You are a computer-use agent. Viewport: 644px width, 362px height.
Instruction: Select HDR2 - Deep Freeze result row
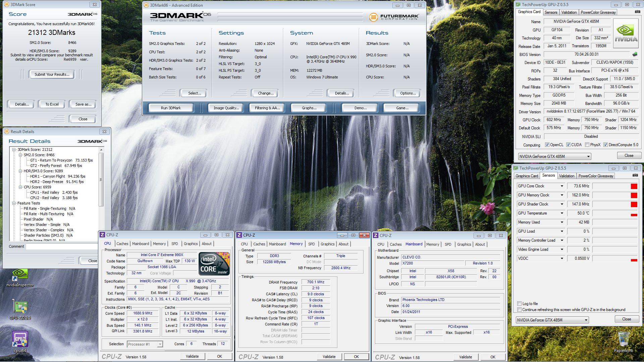tap(57, 182)
